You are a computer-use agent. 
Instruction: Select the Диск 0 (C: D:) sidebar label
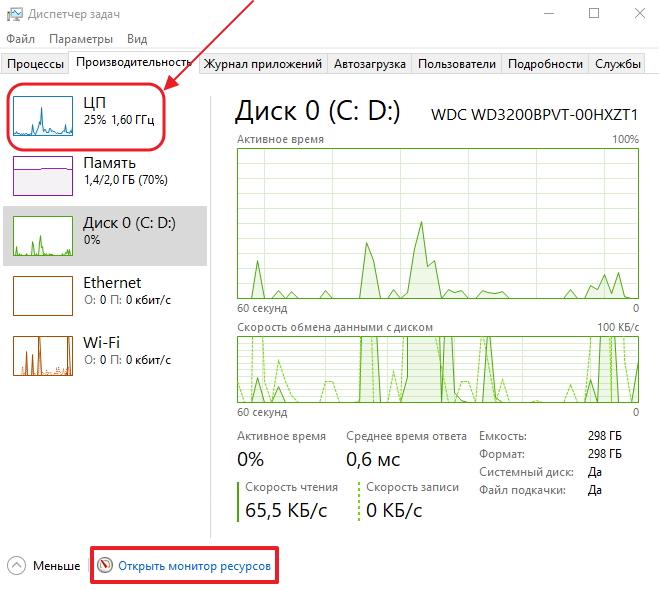(129, 223)
